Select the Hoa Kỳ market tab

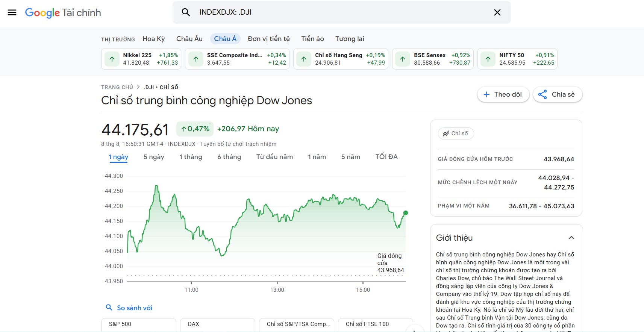point(154,39)
